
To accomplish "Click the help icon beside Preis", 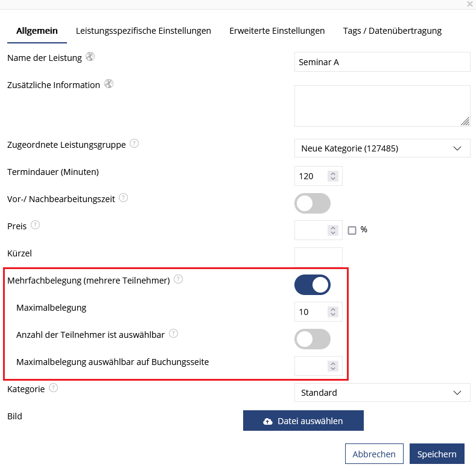I will click(x=35, y=225).
